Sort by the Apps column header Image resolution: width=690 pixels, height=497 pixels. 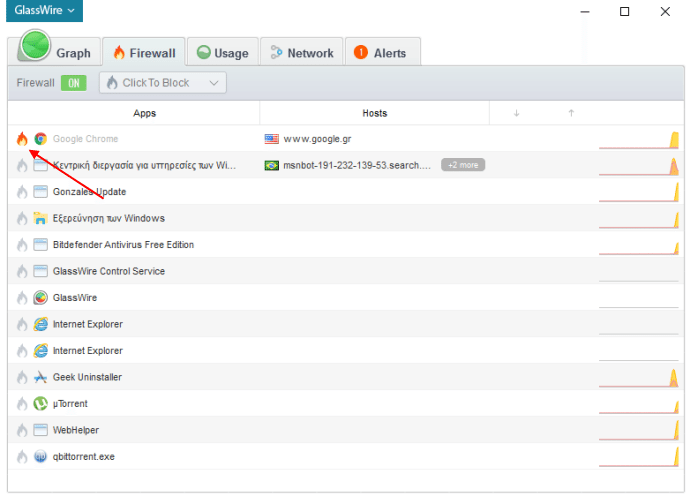(144, 113)
